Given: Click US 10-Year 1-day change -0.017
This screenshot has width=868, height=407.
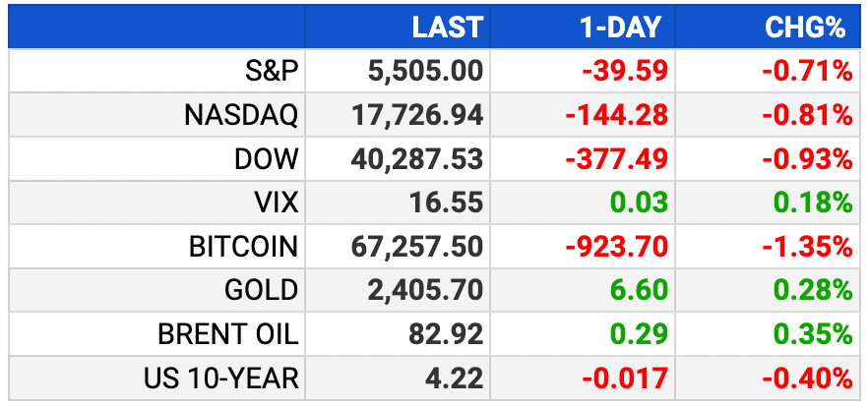Looking at the screenshot, I should [x=625, y=378].
